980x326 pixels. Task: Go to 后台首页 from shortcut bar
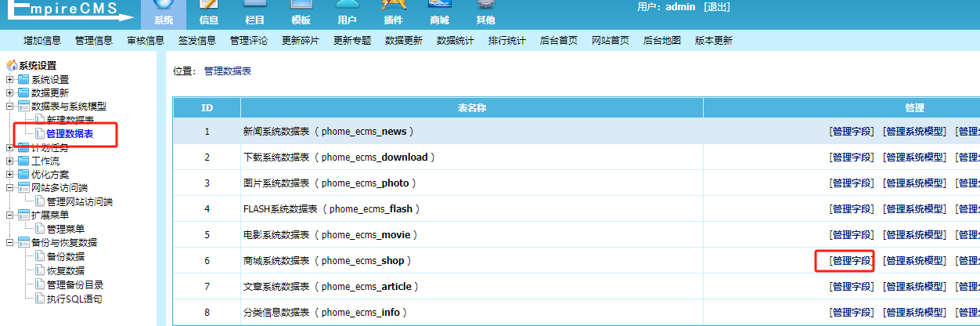pyautogui.click(x=559, y=41)
